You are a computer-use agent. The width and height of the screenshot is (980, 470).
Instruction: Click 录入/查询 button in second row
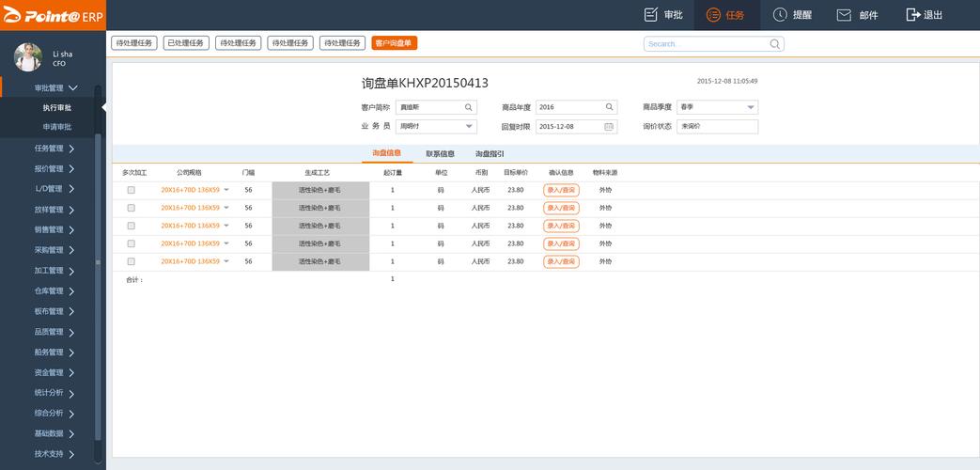561,208
